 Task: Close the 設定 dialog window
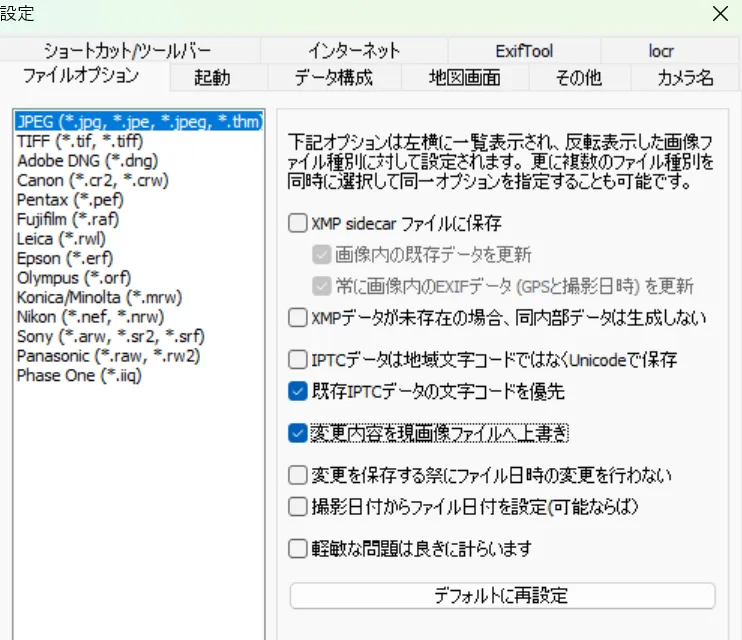point(719,14)
